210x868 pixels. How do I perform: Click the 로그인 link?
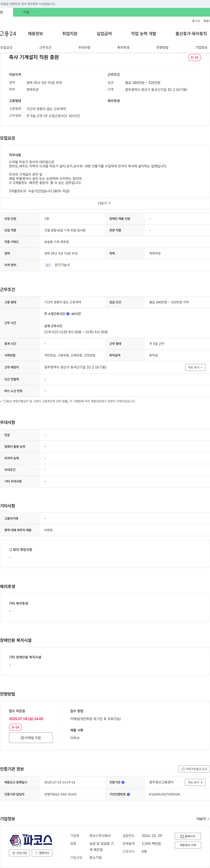pos(196,21)
